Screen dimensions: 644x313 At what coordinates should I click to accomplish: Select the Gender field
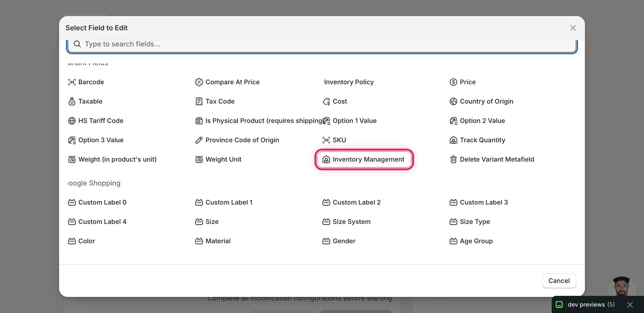coord(339,241)
